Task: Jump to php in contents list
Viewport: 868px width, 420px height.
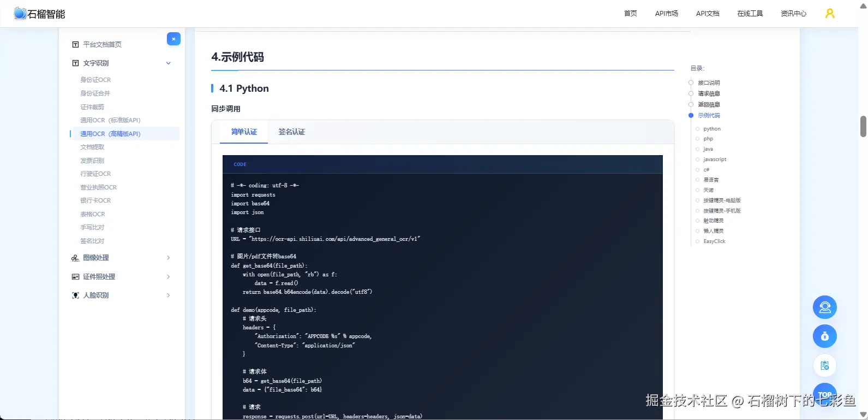Action: [708, 139]
